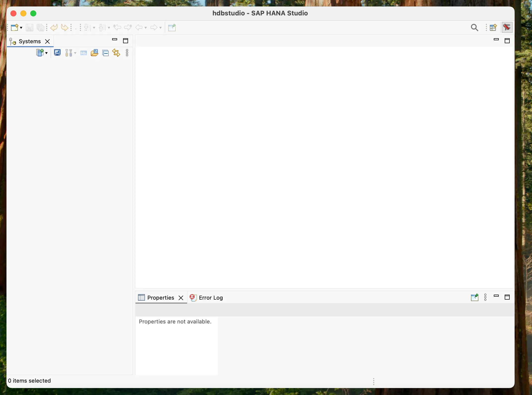Open the System Monitor icon

tap(57, 53)
